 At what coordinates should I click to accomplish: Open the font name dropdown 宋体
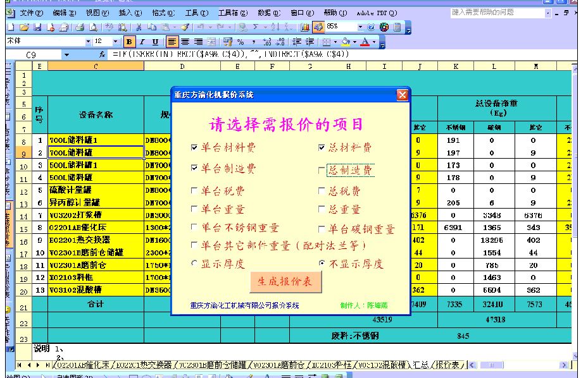[88, 41]
